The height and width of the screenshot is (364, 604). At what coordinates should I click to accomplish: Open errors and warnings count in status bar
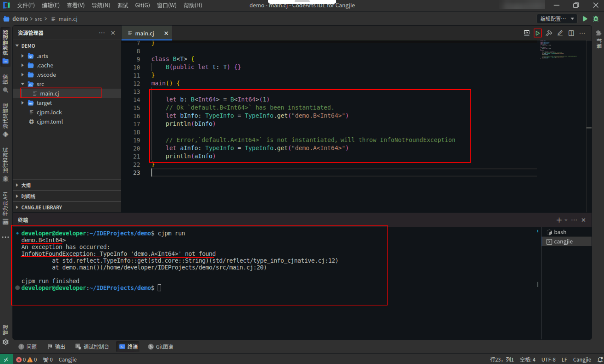pos(27,360)
